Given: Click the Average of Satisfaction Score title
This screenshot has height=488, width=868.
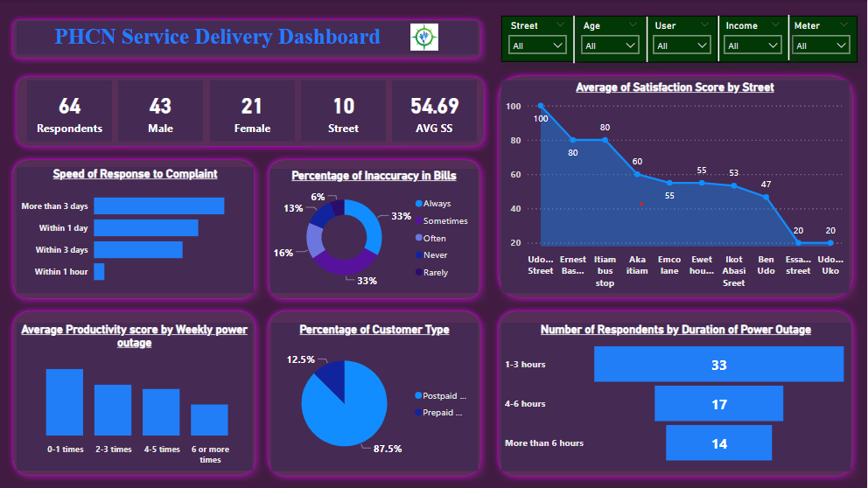Looking at the screenshot, I should point(675,87).
